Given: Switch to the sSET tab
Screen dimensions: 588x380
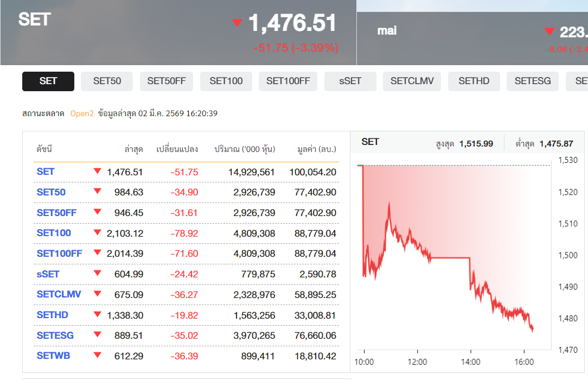Looking at the screenshot, I should pos(350,81).
